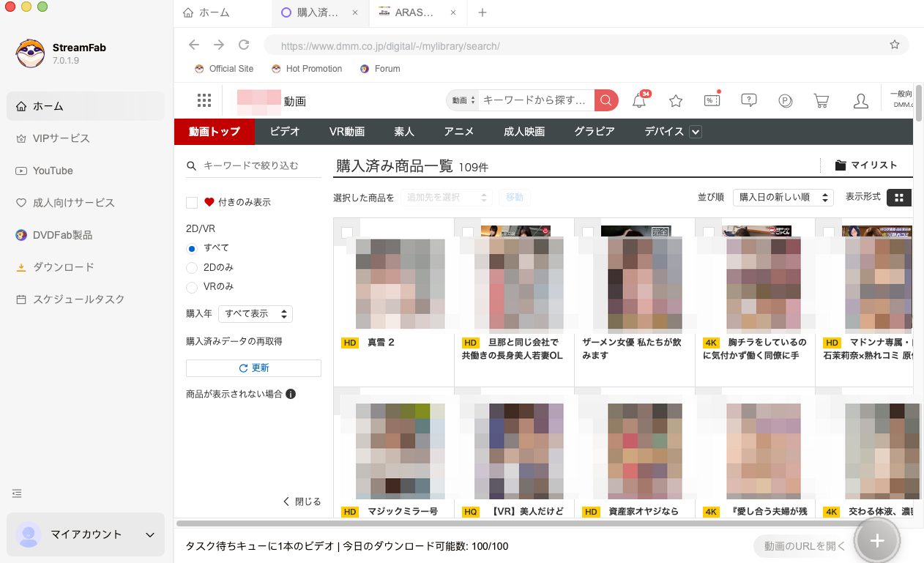Select the VRのみ radio button

tap(192, 286)
